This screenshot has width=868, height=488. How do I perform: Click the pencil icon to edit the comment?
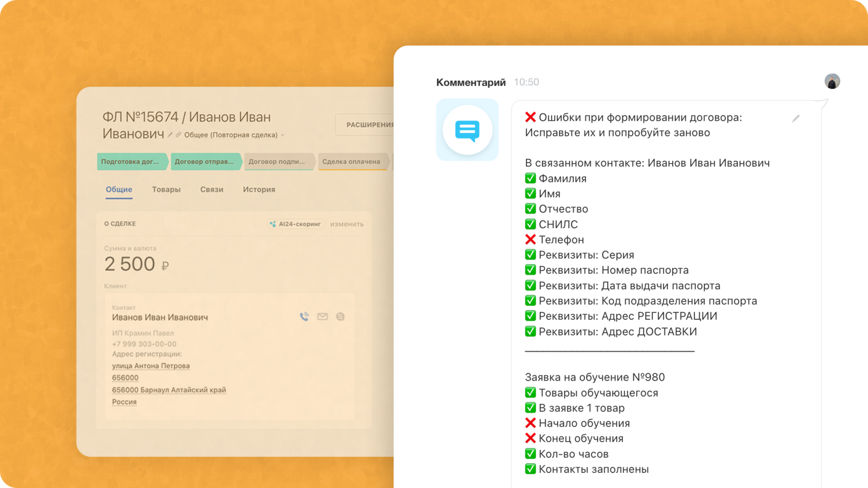(x=796, y=119)
